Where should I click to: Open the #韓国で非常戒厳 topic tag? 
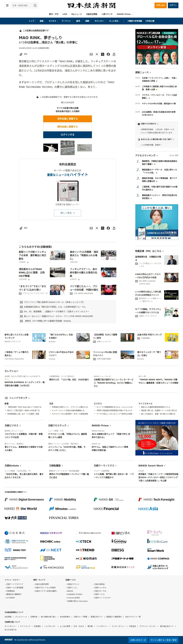[x=135, y=21]
